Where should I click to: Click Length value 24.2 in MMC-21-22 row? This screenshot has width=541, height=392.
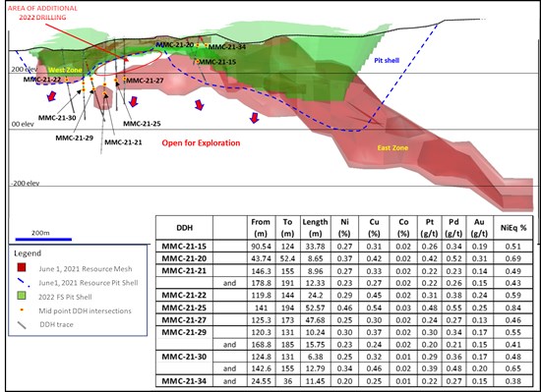click(x=315, y=296)
